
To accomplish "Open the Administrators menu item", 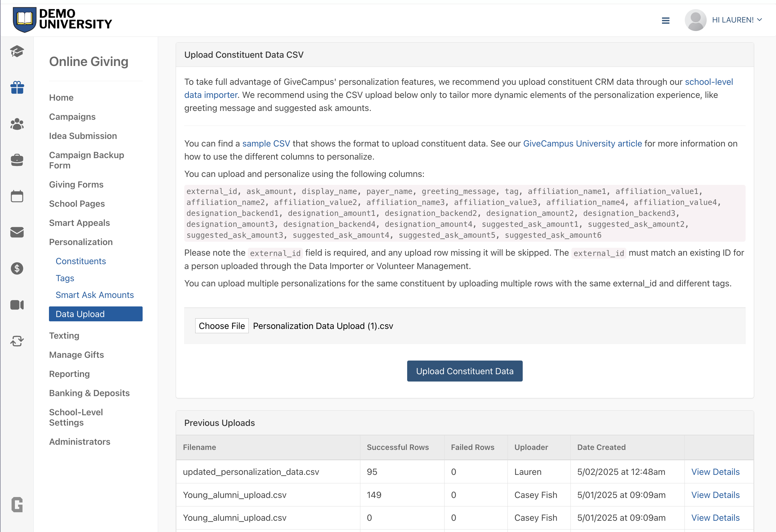I will coord(79,441).
